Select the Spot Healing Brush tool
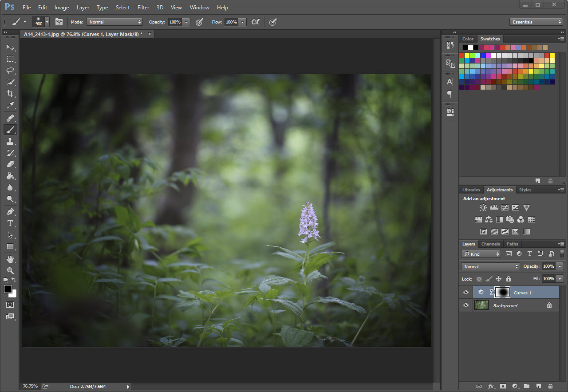Image resolution: width=568 pixels, height=392 pixels. [10, 118]
